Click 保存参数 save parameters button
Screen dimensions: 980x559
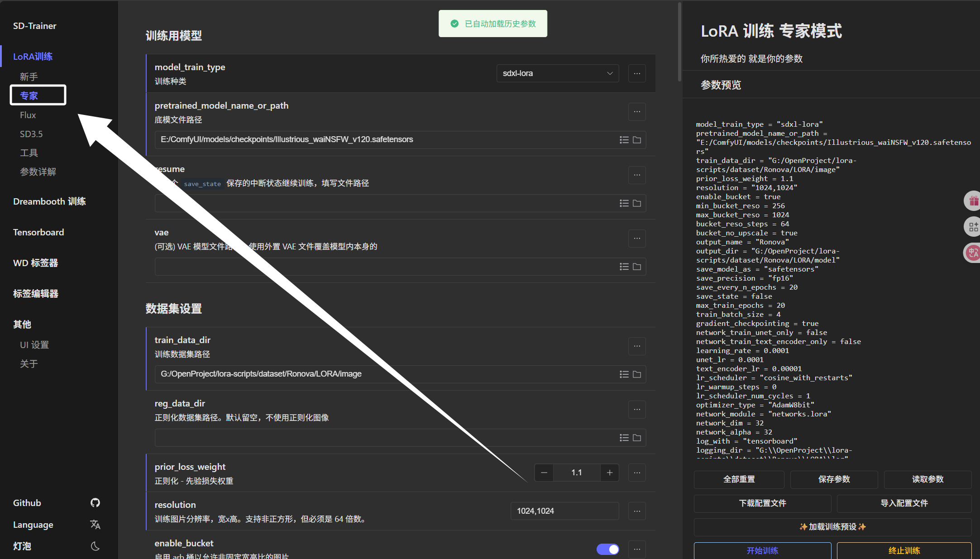(834, 479)
